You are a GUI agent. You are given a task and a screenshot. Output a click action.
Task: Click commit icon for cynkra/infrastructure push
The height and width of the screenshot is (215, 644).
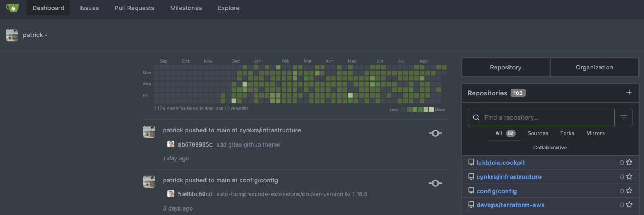coord(435,133)
